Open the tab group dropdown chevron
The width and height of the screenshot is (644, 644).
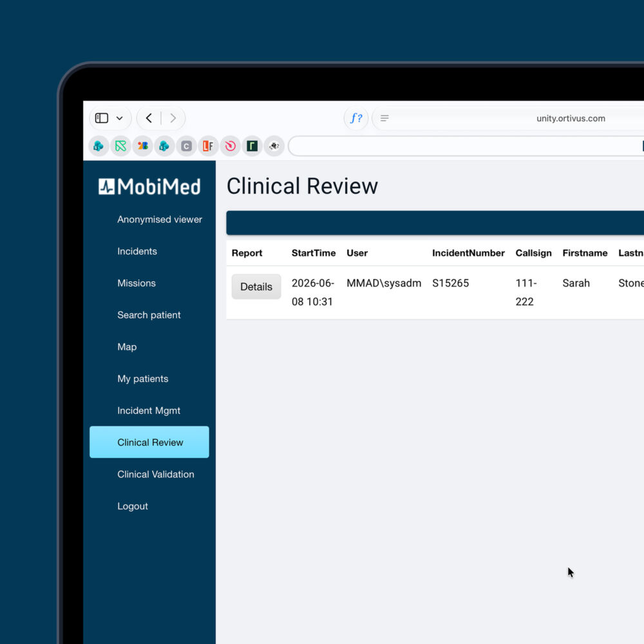pyautogui.click(x=120, y=118)
